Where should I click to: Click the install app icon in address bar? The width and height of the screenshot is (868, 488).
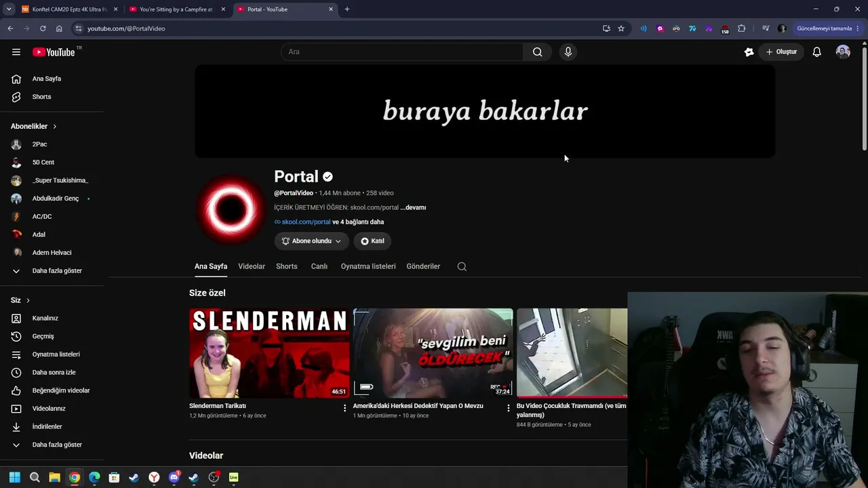[x=606, y=28]
